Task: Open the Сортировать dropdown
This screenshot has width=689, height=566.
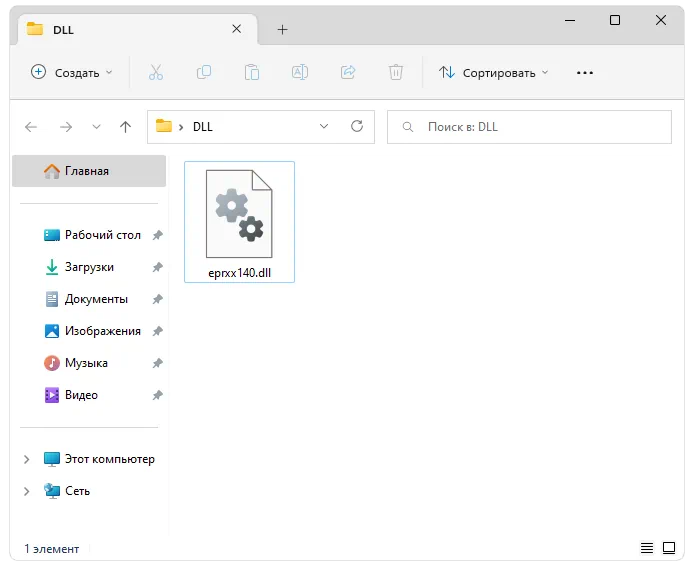Action: pyautogui.click(x=493, y=72)
